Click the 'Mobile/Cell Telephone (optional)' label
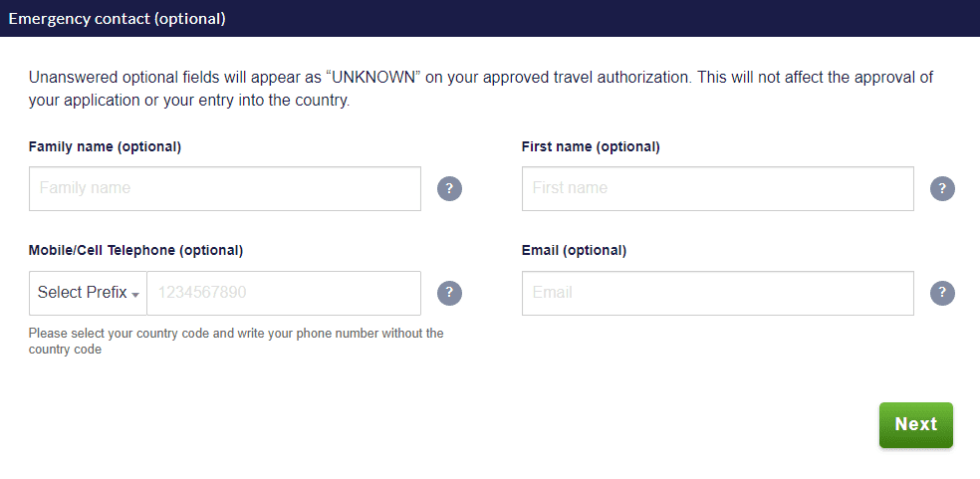980x479 pixels. (135, 250)
